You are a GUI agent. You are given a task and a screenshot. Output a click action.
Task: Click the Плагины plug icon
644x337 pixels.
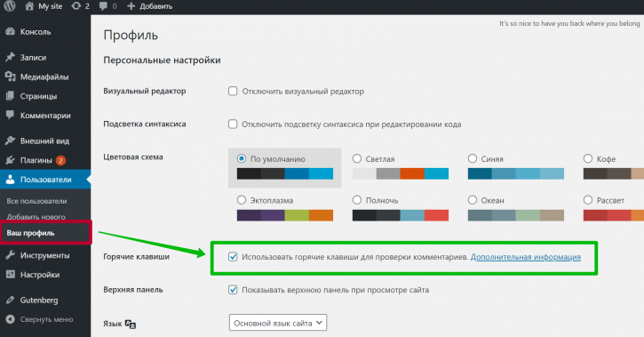(x=11, y=160)
